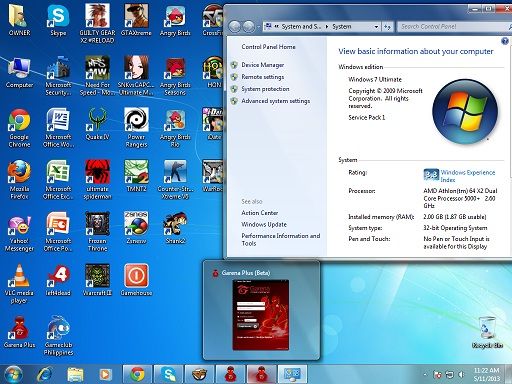Select the Microsoft Office PowerPoint shortcut
512x384 pixels.
click(58, 232)
